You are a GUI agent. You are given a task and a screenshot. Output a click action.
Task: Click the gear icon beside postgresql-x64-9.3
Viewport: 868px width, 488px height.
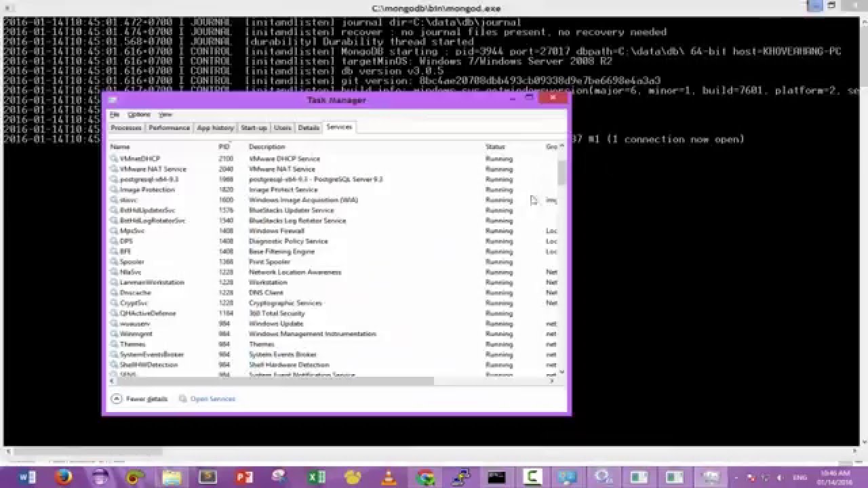[x=114, y=180]
